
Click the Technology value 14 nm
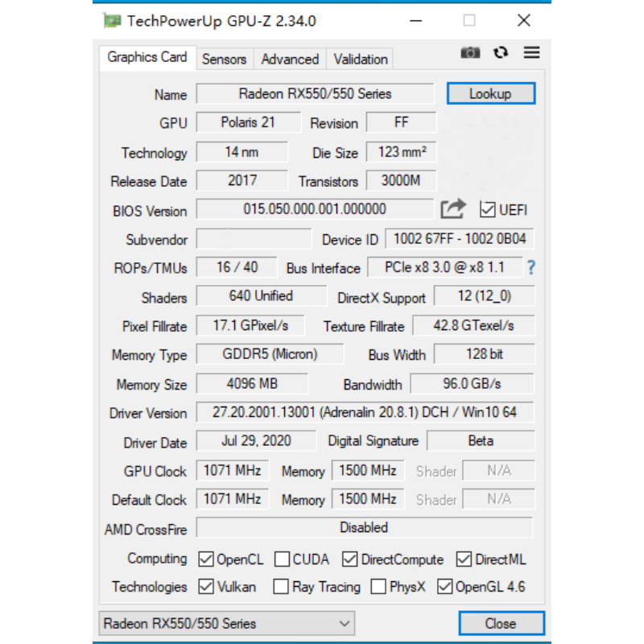click(x=242, y=152)
